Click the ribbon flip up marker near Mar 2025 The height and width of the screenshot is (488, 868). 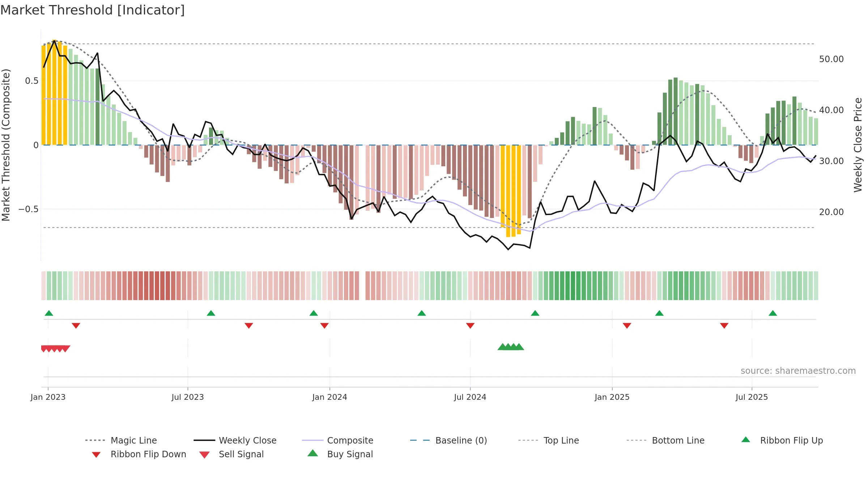pyautogui.click(x=659, y=313)
